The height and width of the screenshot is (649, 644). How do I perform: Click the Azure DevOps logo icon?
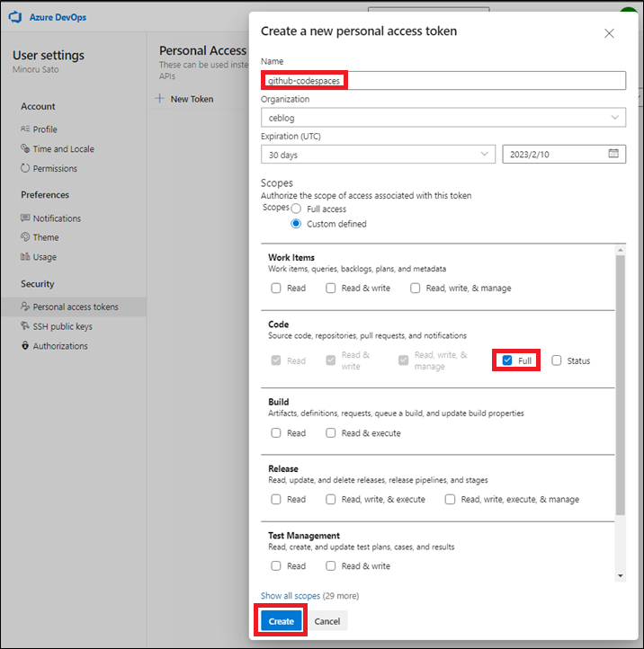point(15,17)
